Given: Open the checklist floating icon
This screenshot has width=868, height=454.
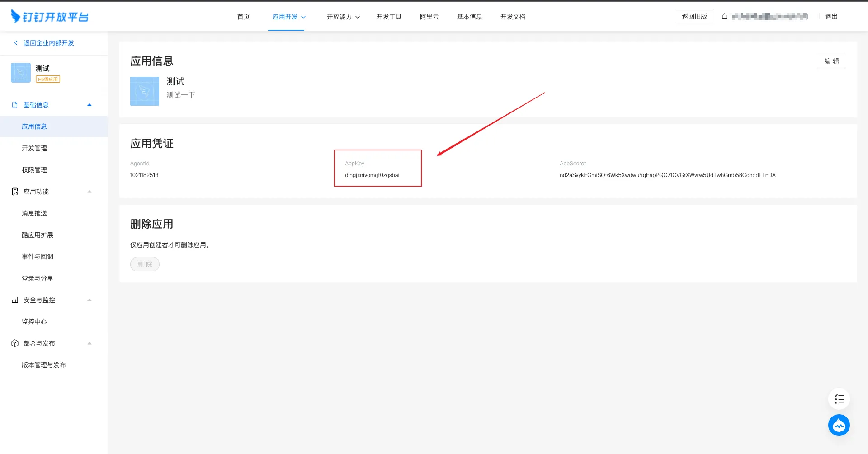Looking at the screenshot, I should click(839, 399).
